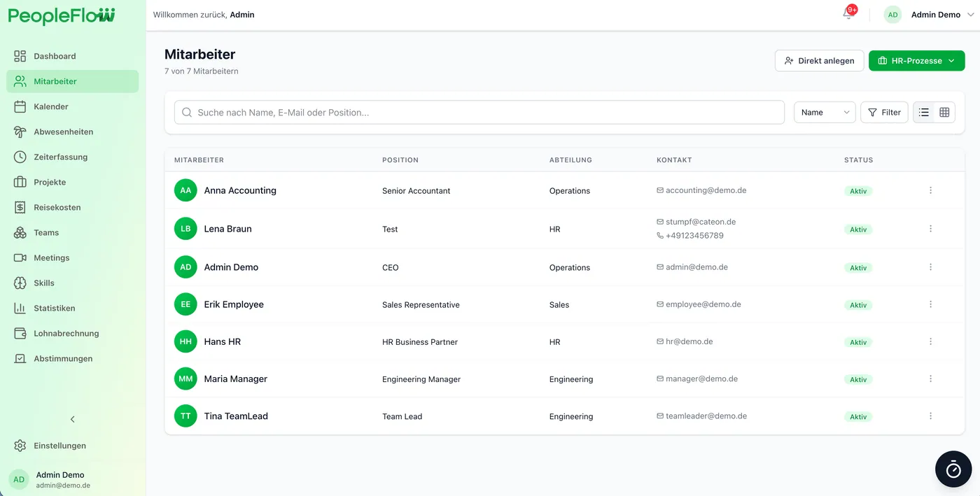Image resolution: width=980 pixels, height=496 pixels.
Task: Collapse the sidebar with the left chevron
Action: click(x=73, y=419)
